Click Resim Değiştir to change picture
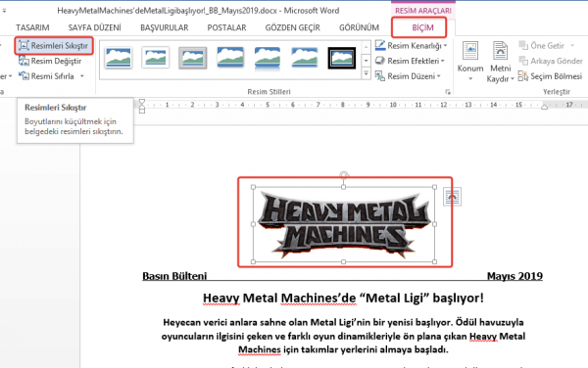This screenshot has height=368, width=588. click(x=50, y=61)
